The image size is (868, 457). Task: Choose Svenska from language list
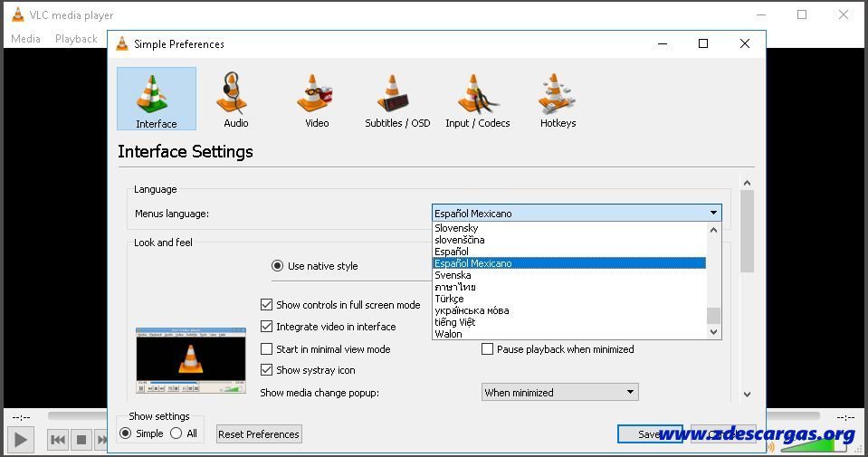(x=569, y=275)
